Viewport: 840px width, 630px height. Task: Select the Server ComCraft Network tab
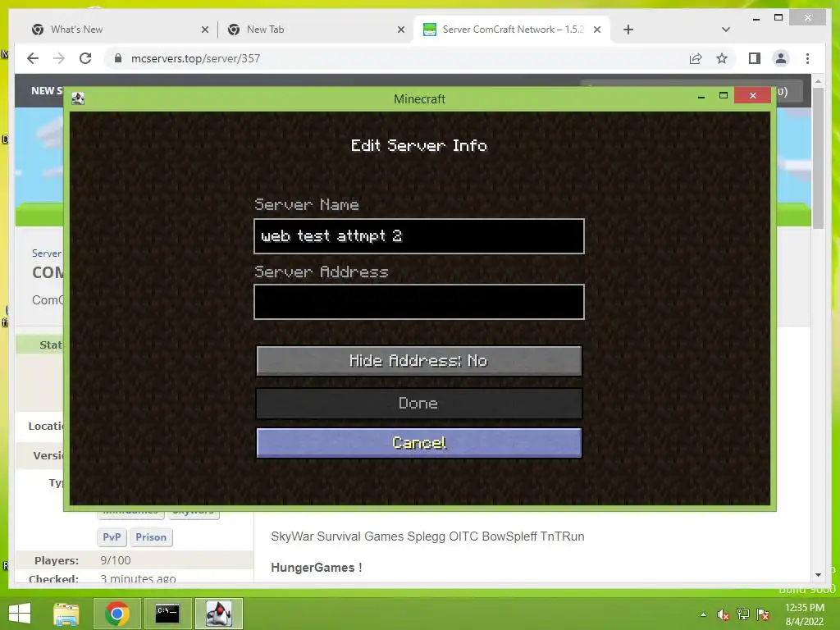click(x=513, y=30)
